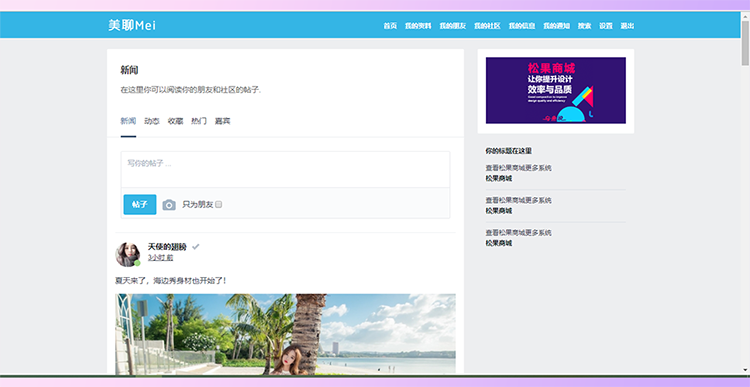Open 设置 in the top navigation
The width and height of the screenshot is (750, 387).
(606, 26)
